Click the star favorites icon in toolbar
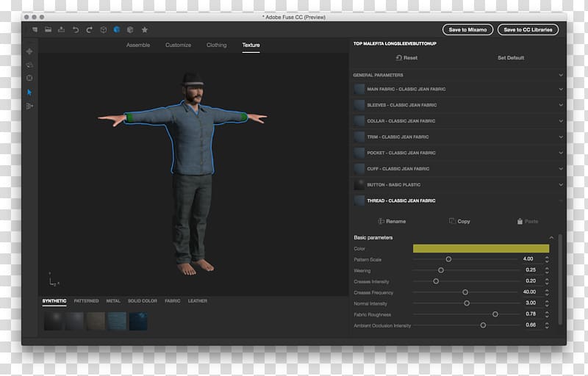This screenshot has width=588, height=376. tap(144, 29)
